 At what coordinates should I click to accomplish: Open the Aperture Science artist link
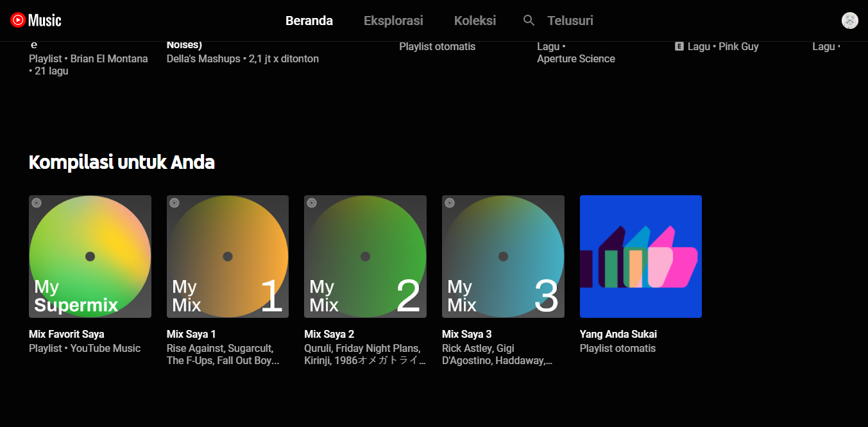click(x=575, y=58)
